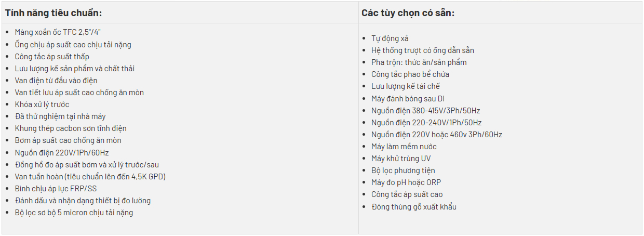The image size is (644, 236).
Task: Click "Đã thử nghiệm tại nhà máy" item
Action: pos(60,116)
